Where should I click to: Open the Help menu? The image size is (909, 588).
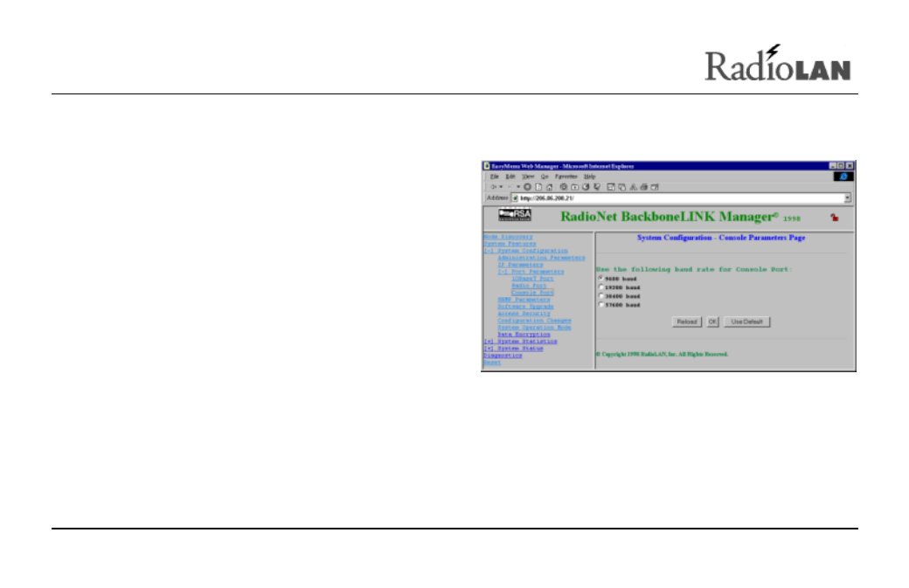pos(590,176)
